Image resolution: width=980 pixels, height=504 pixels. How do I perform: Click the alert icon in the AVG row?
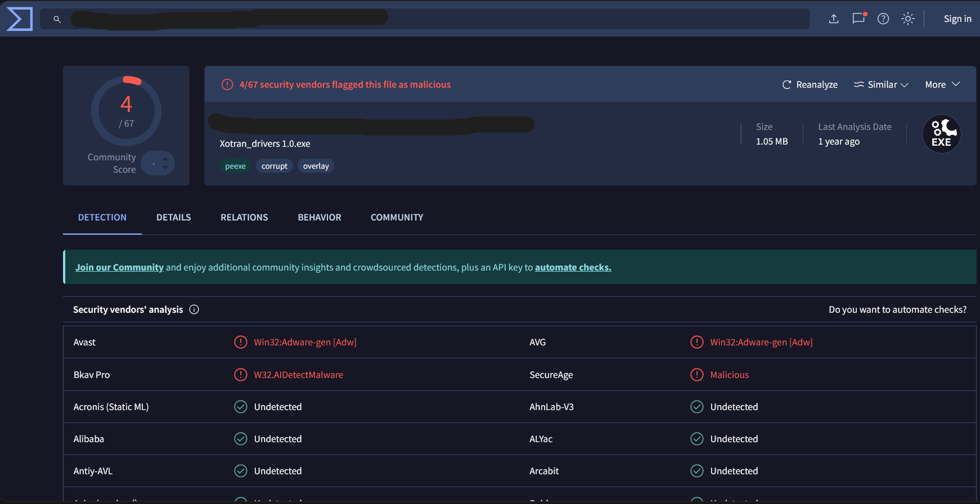[697, 342]
